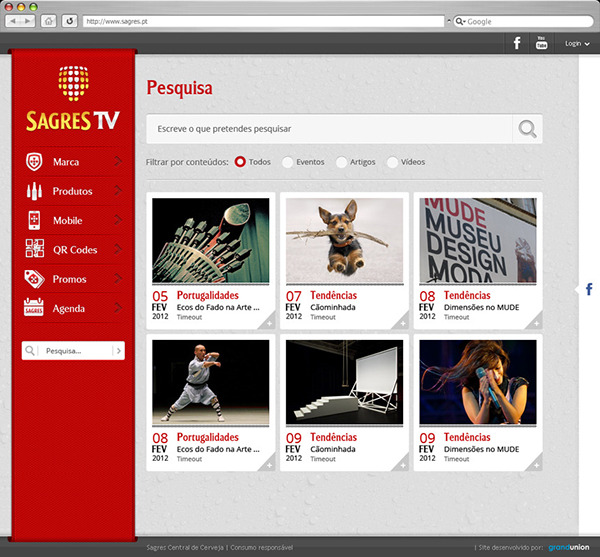Click the plus corner on 05 FEV card
The image size is (600, 557).
269,323
